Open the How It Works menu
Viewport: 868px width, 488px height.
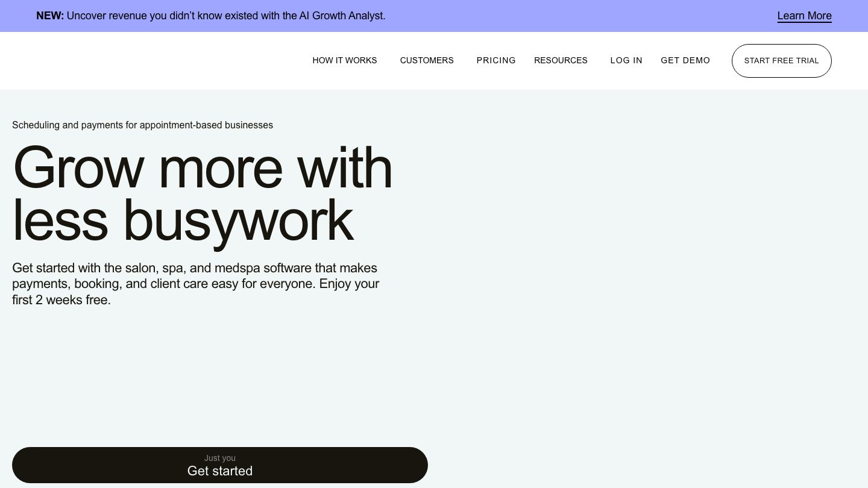(344, 60)
